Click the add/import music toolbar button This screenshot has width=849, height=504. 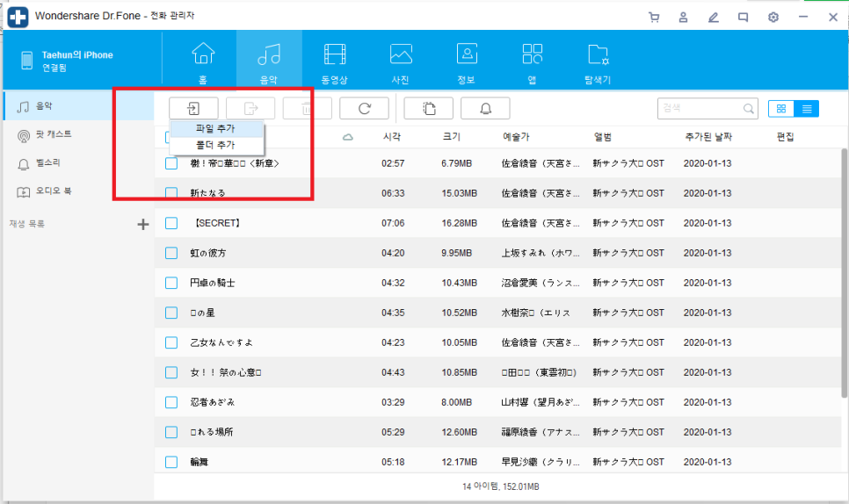click(194, 108)
